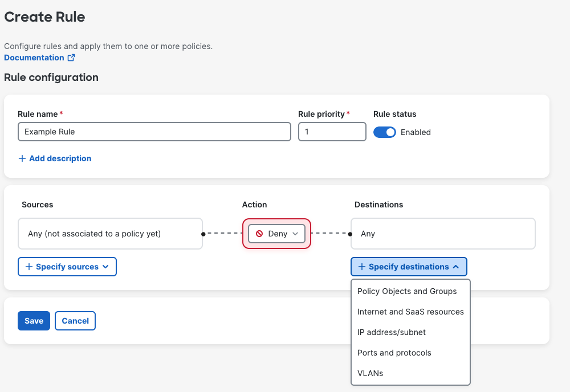Click the Sources box showing Any
570x392 pixels.
coord(110,234)
